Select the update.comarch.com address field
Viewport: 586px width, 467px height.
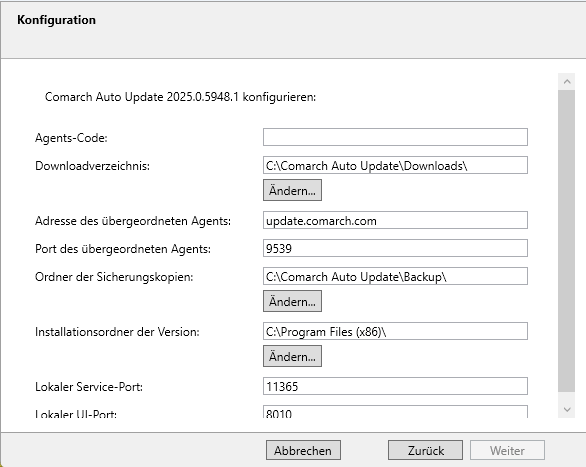click(395, 220)
